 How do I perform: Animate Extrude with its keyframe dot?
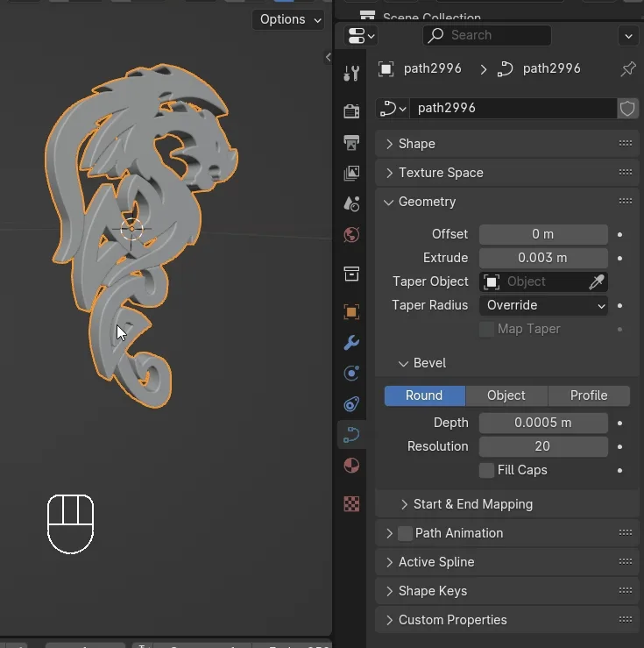619,259
